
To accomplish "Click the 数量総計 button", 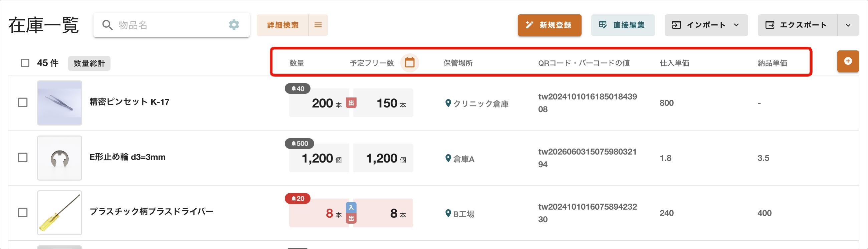I will point(89,63).
